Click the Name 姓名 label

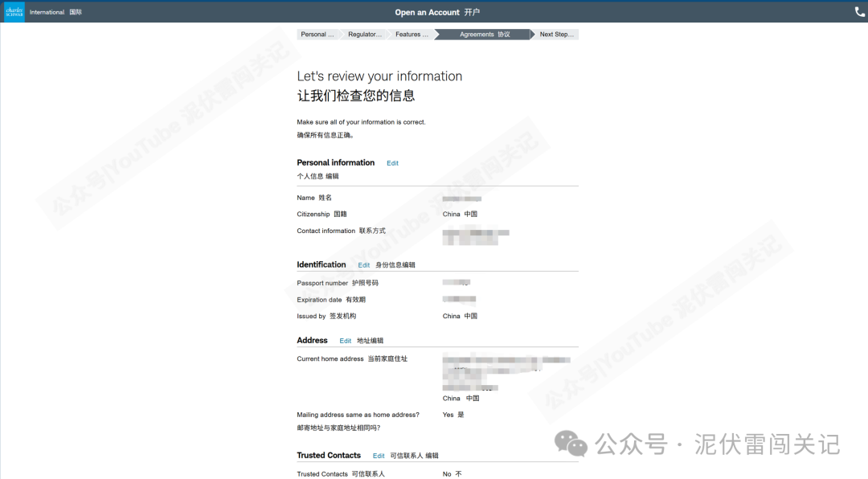click(x=314, y=198)
